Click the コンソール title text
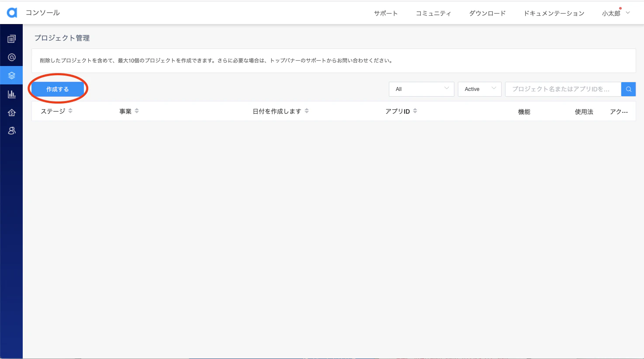Screen dimensions: 644x359 click(x=43, y=13)
